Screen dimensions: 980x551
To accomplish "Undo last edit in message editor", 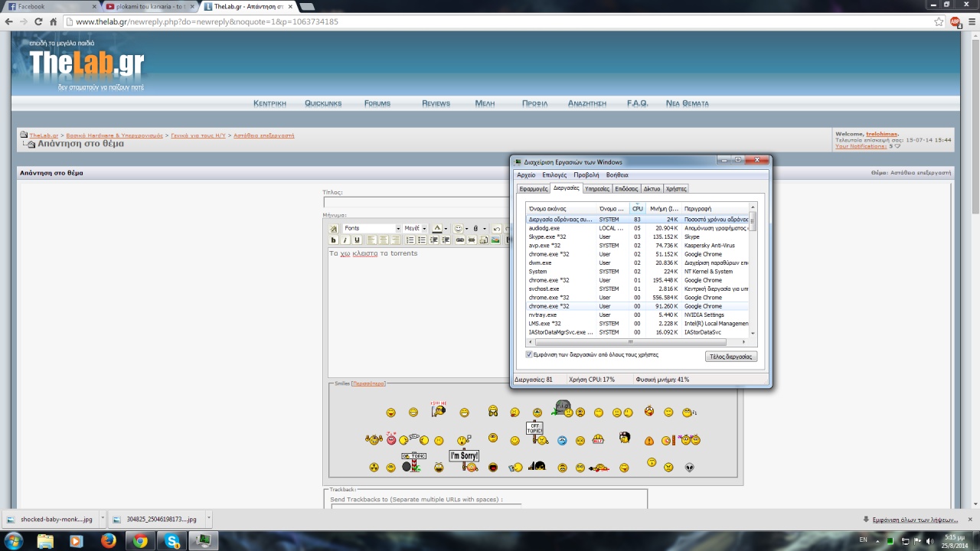I will (x=497, y=228).
